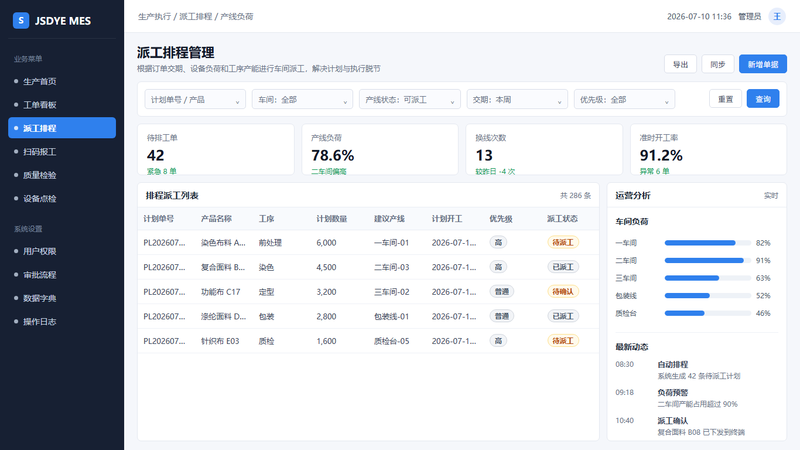Image resolution: width=800 pixels, height=450 pixels.
Task: Click the 负荷预警 activity entry
Action: pyautogui.click(x=697, y=398)
